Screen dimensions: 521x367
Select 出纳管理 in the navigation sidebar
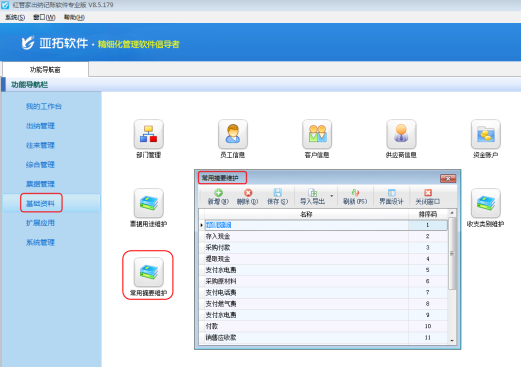40,126
